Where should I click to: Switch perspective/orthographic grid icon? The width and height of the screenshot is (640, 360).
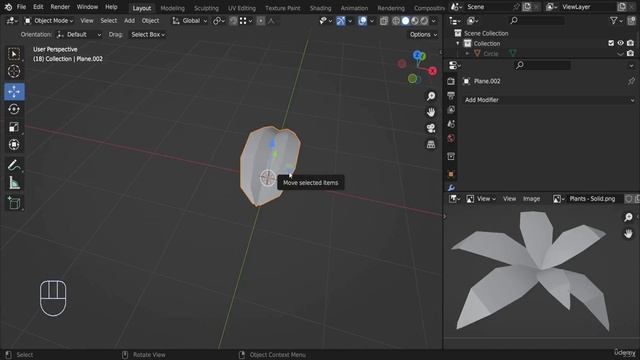point(431,144)
